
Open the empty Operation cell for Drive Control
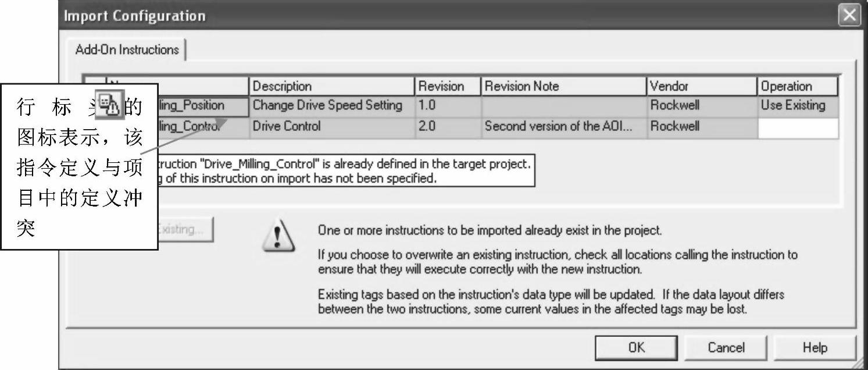tap(798, 127)
